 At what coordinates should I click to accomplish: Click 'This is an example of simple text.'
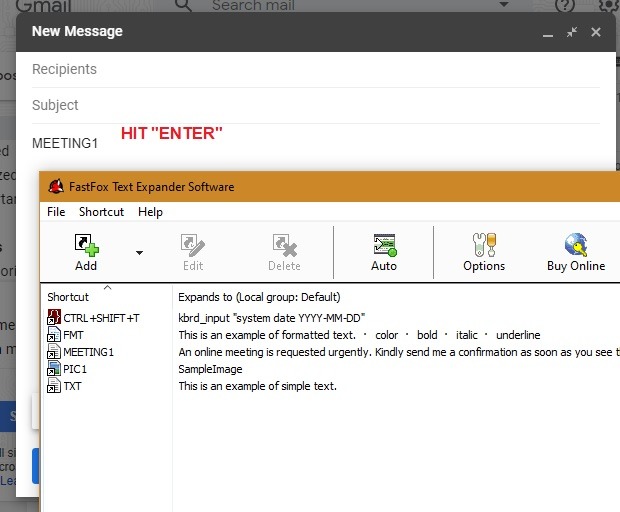(x=257, y=386)
